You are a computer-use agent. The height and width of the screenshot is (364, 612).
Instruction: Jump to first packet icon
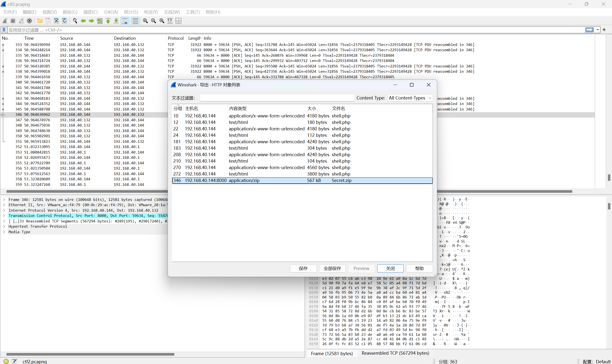click(108, 21)
